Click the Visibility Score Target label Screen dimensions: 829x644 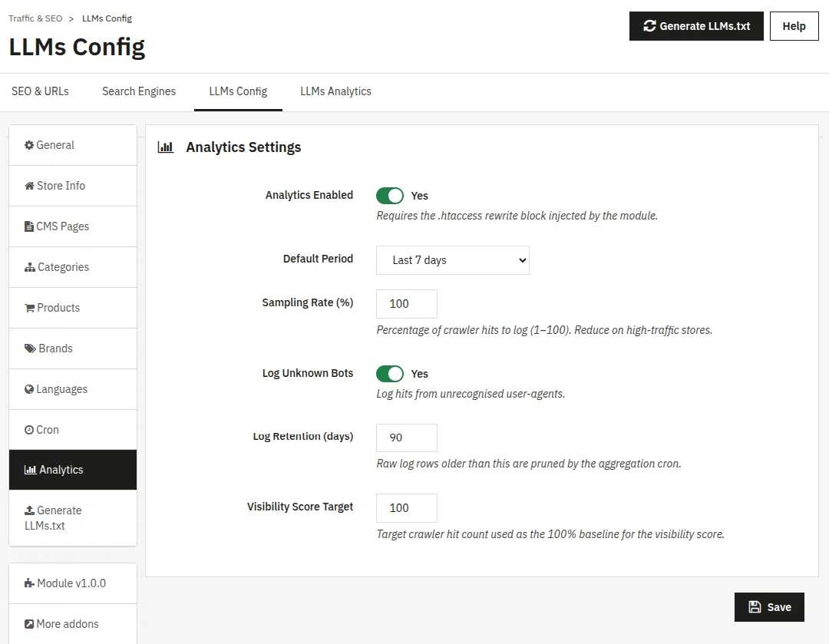[x=300, y=507]
